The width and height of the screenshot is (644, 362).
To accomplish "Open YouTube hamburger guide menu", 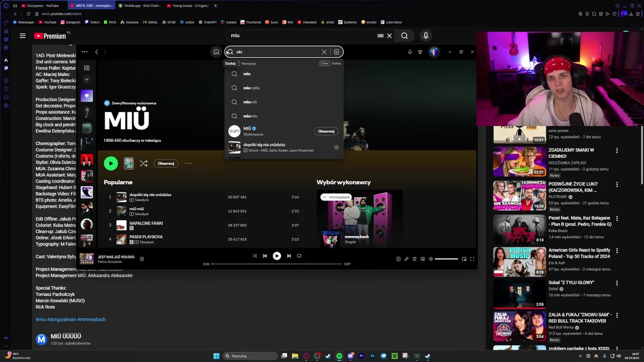I will pos(23,36).
